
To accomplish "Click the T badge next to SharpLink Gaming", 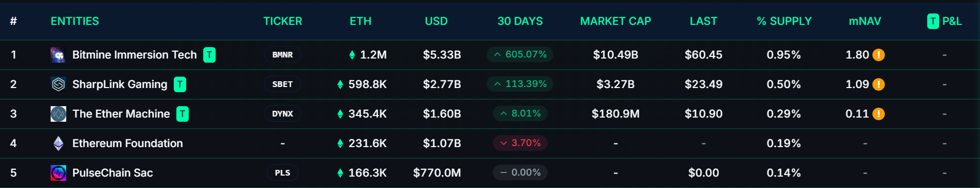I will 180,84.
